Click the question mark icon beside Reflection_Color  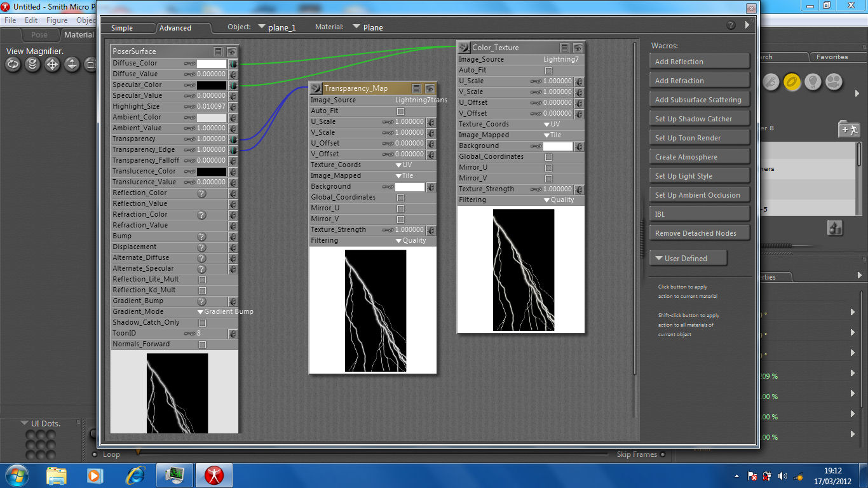click(201, 193)
